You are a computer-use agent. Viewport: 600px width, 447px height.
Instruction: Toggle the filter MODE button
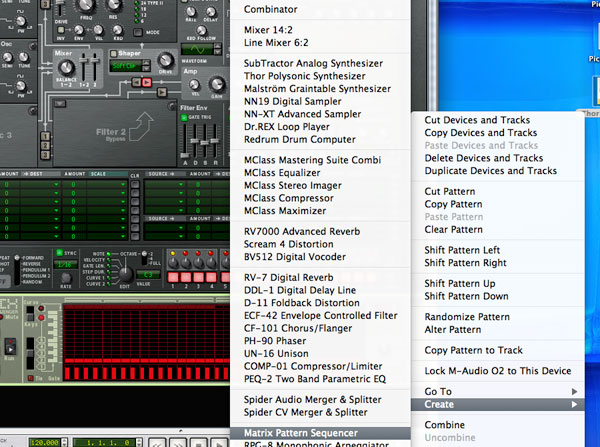point(138,32)
